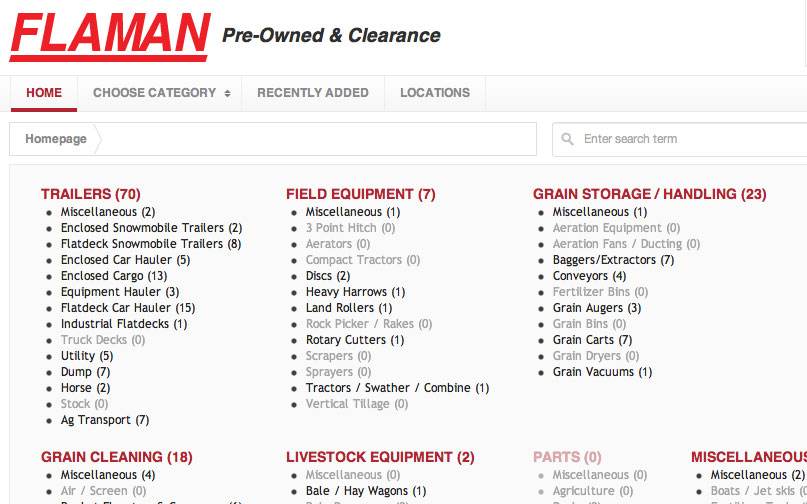Viewport: 807px width, 504px height.
Task: Select Flatdeck Snowmobile Trailers (8)
Action: (151, 244)
